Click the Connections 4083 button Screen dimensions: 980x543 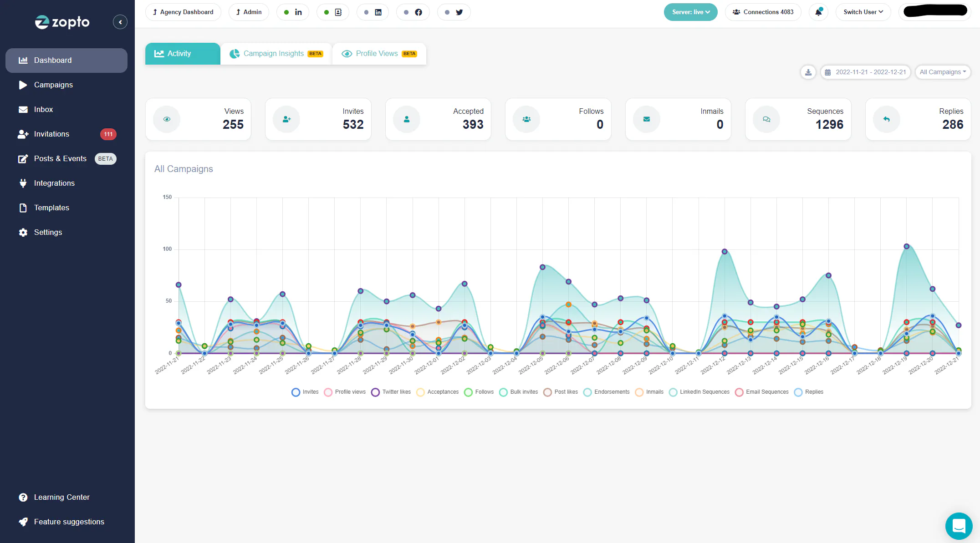(763, 12)
